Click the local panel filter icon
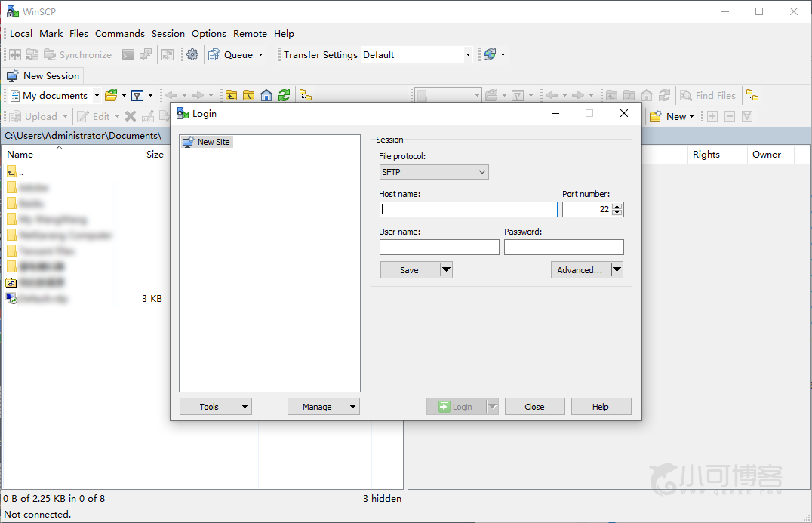The height and width of the screenshot is (523, 812). click(x=137, y=95)
